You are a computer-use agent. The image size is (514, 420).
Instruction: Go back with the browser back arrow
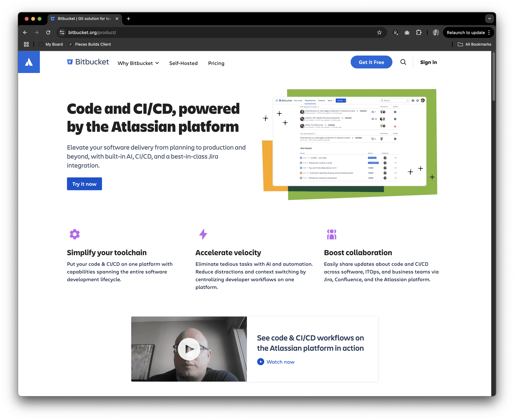click(x=25, y=32)
